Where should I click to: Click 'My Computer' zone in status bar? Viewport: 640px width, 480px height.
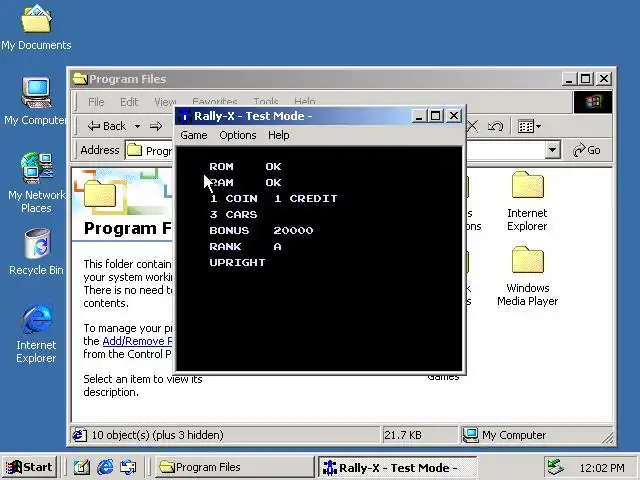pos(514,435)
